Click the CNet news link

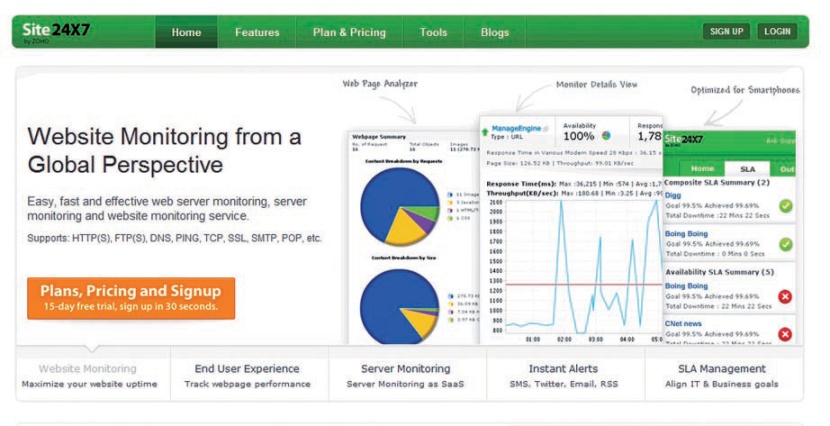pos(683,323)
